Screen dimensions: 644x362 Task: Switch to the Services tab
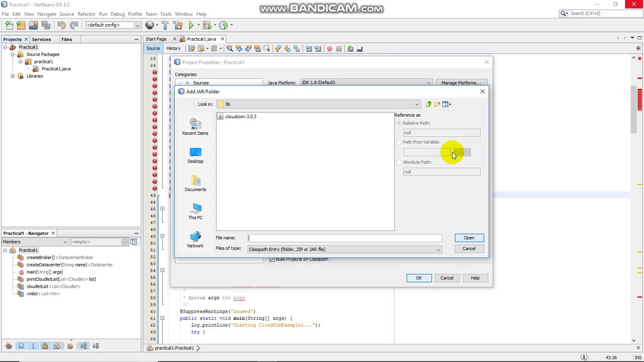click(x=41, y=39)
